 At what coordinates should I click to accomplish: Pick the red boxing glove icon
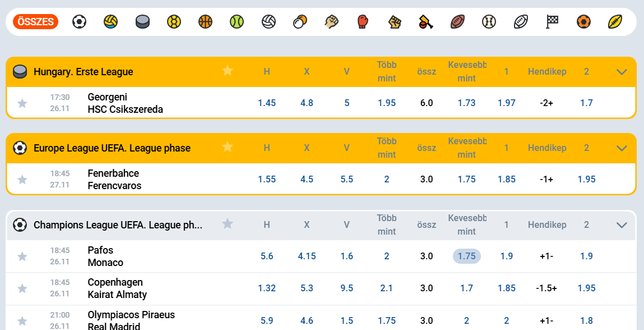[363, 22]
